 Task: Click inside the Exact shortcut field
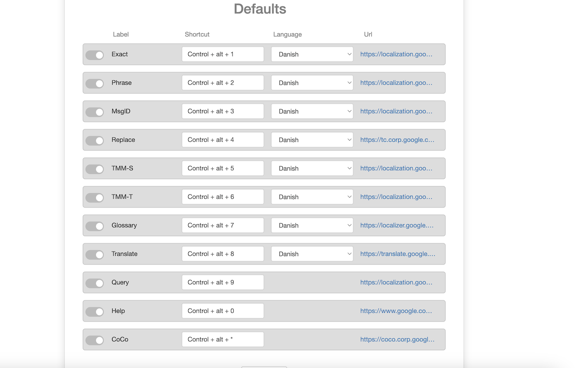click(x=223, y=54)
